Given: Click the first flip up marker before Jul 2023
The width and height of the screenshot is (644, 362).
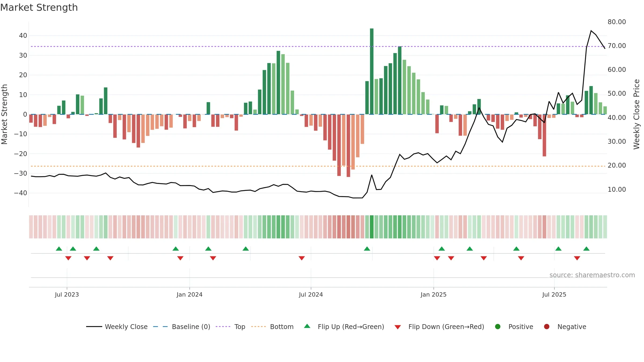Looking at the screenshot, I should click(x=59, y=249).
